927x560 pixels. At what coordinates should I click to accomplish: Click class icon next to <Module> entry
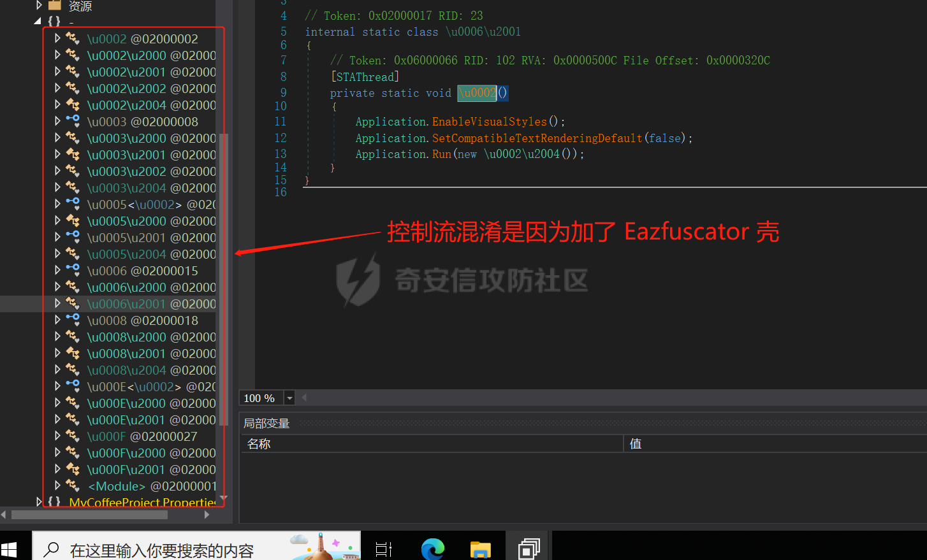point(73,486)
